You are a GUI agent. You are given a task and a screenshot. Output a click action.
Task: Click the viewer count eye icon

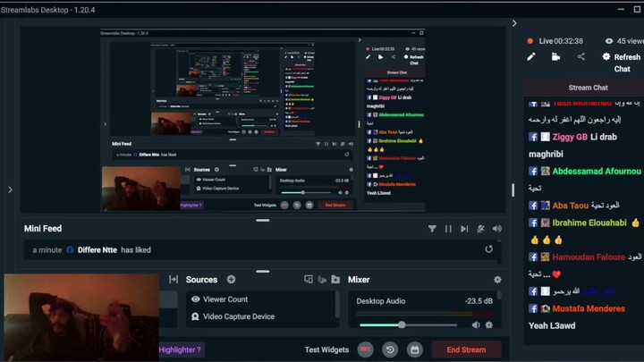point(609,41)
